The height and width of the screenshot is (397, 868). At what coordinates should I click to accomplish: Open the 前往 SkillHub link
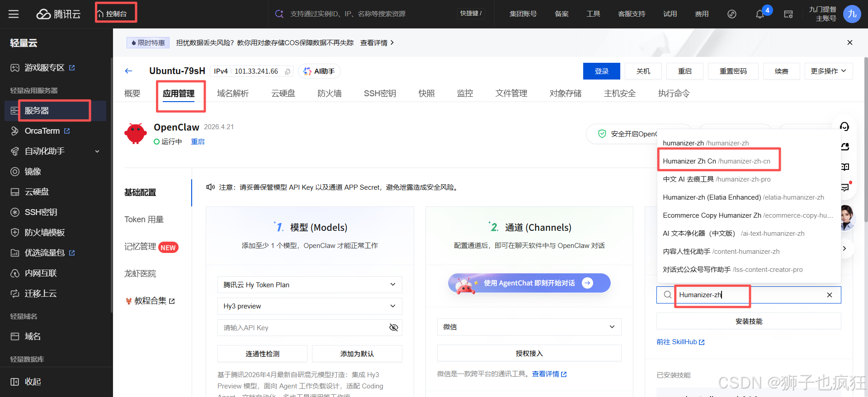(680, 342)
